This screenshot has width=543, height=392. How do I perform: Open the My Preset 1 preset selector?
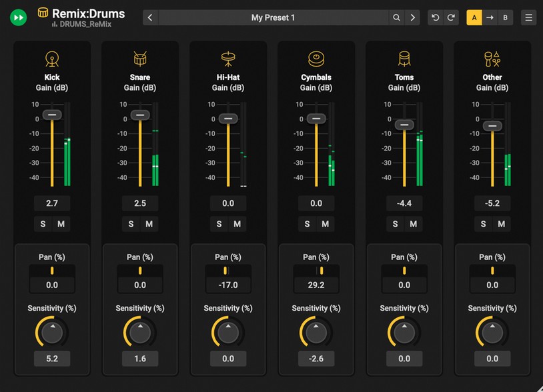coord(274,17)
